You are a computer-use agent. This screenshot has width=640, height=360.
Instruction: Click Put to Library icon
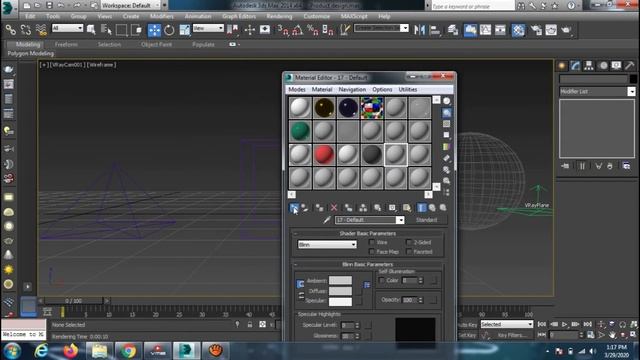click(378, 208)
